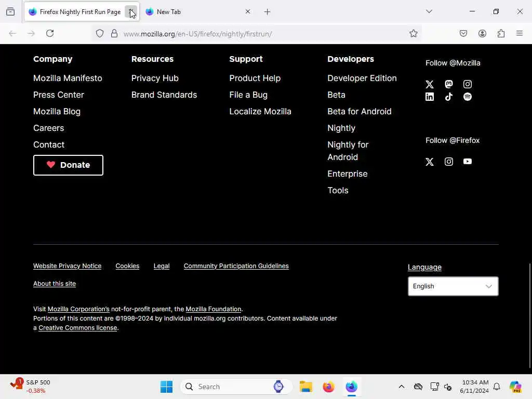Expand the List all tabs dropdown
The image size is (532, 399).
tap(429, 11)
